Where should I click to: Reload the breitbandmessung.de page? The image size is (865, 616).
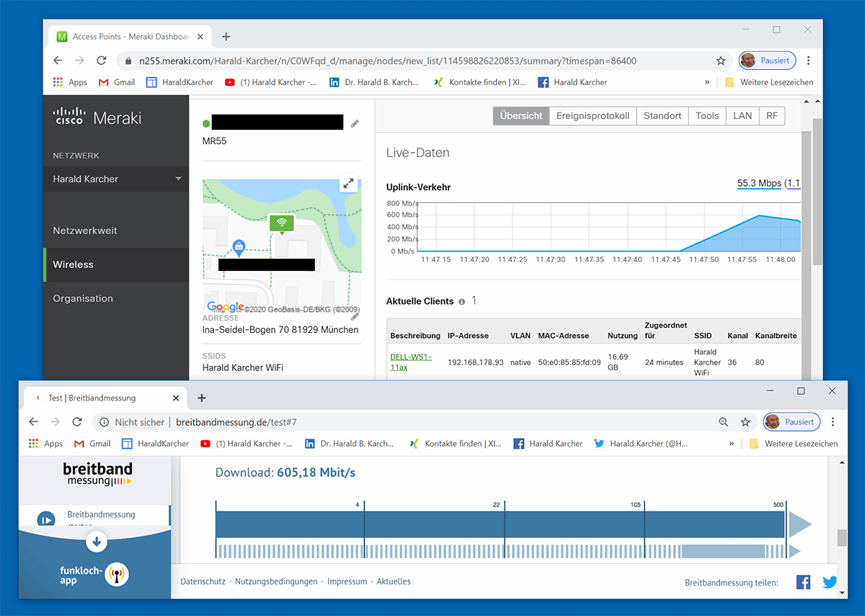tap(77, 422)
